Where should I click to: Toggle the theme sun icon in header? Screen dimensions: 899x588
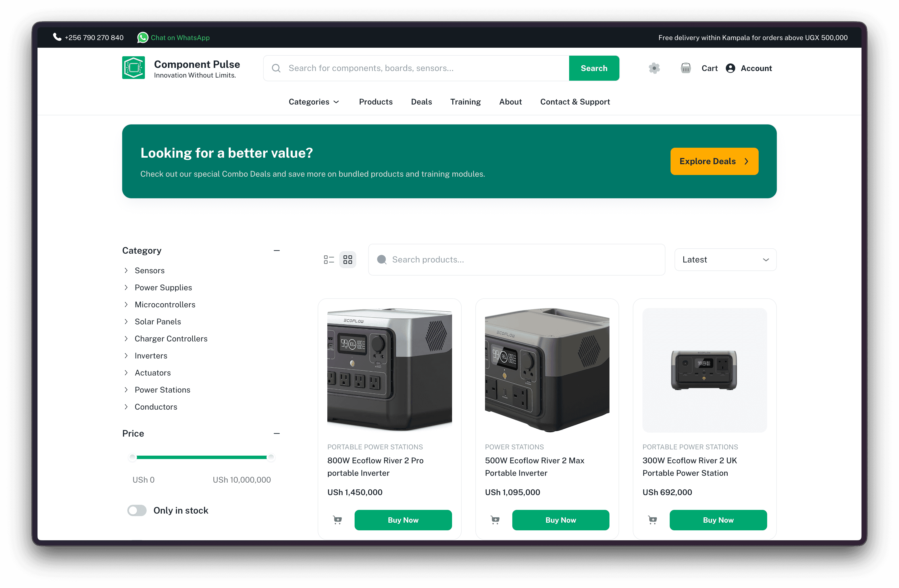coord(654,68)
